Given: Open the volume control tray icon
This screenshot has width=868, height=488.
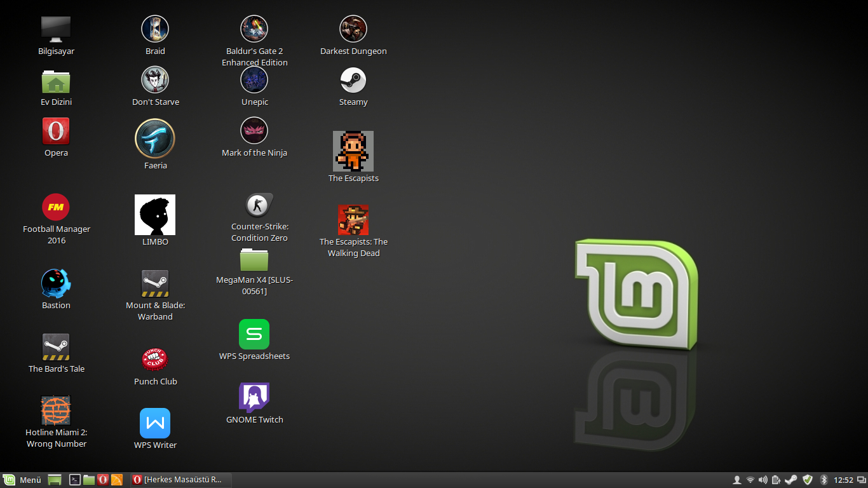Looking at the screenshot, I should tap(763, 480).
